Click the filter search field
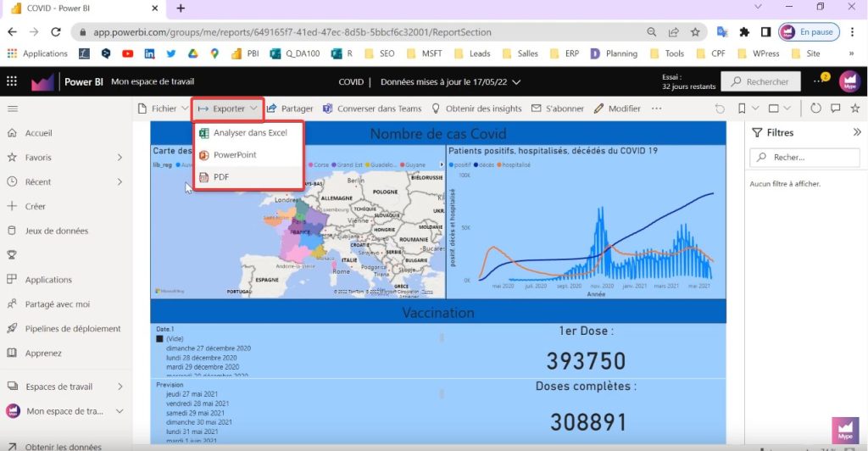The image size is (868, 451). [x=804, y=157]
